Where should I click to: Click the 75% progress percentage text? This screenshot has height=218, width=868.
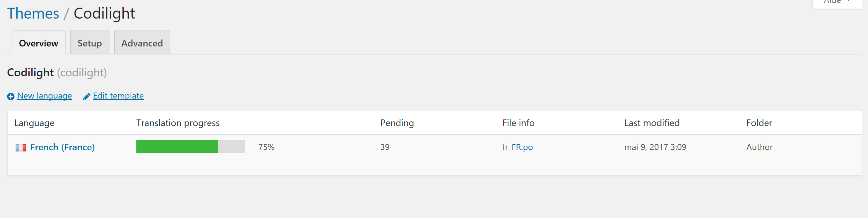tap(266, 147)
